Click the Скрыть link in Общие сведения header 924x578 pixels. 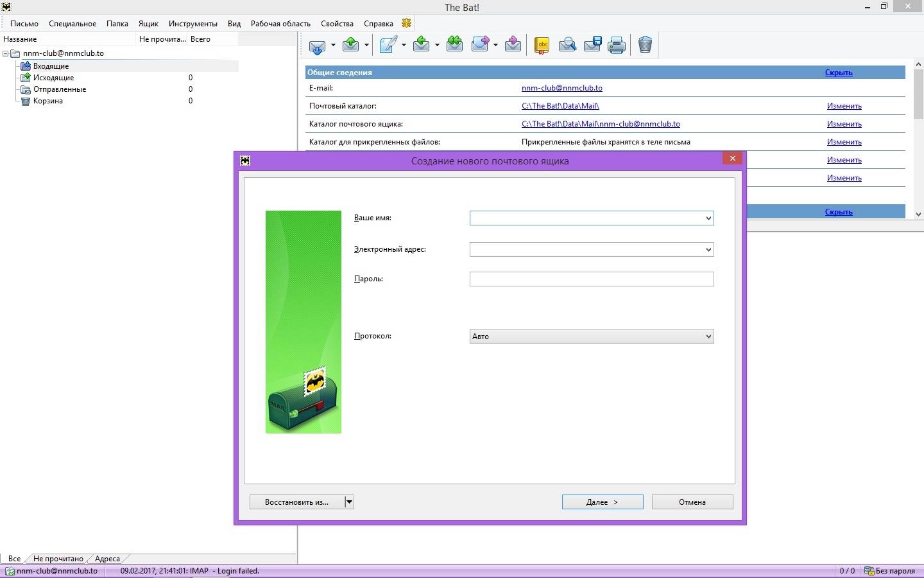(x=839, y=73)
